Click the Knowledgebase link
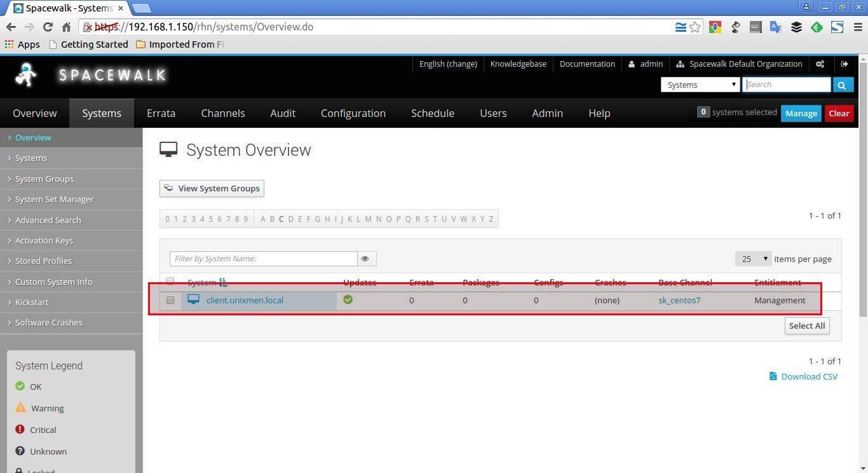The width and height of the screenshot is (868, 473). pyautogui.click(x=519, y=64)
